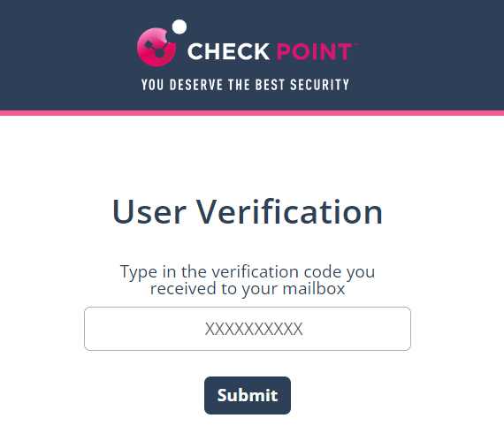Click the word 'Verification' in the heading
Screen dimensions: 504x441
coord(289,212)
